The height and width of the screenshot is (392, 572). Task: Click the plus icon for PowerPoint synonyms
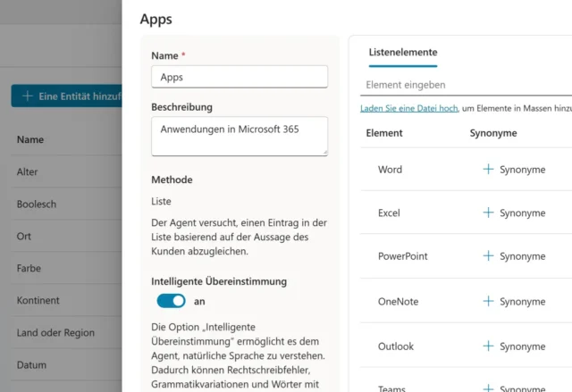[x=488, y=256]
